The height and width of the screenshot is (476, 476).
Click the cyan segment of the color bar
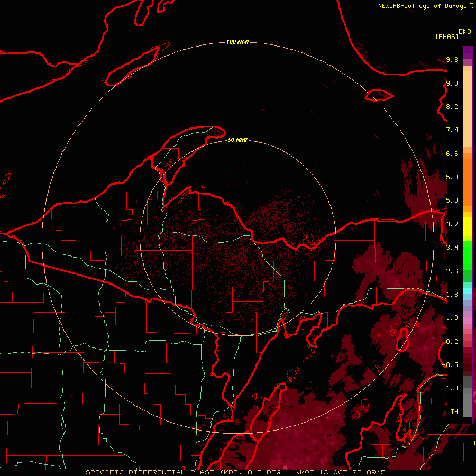(467, 291)
